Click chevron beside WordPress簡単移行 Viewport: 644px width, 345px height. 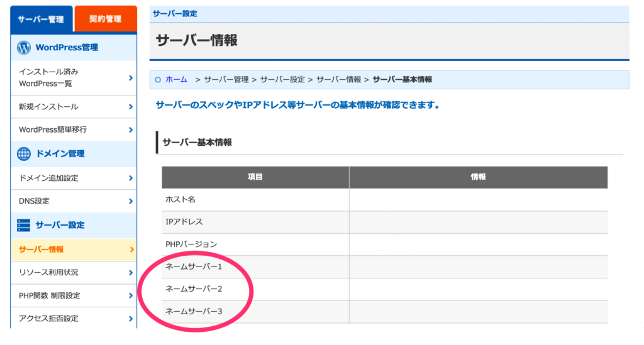tap(131, 129)
